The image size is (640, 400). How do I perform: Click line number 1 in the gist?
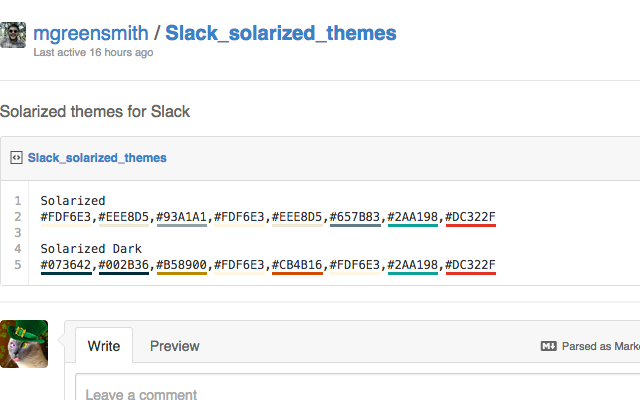click(18, 200)
